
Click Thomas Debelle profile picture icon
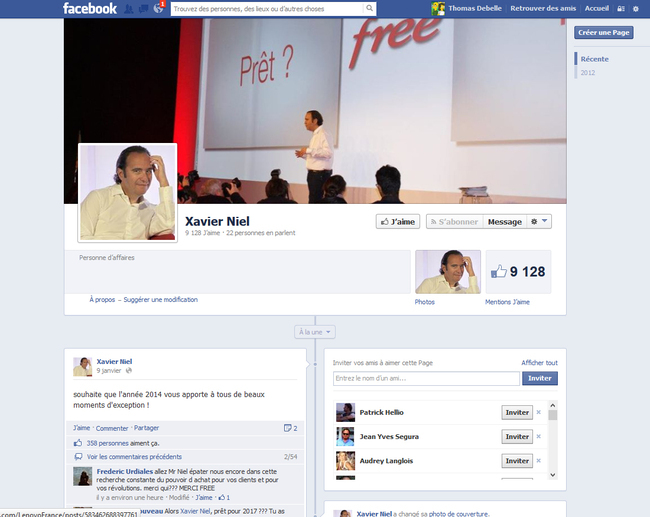438,9
